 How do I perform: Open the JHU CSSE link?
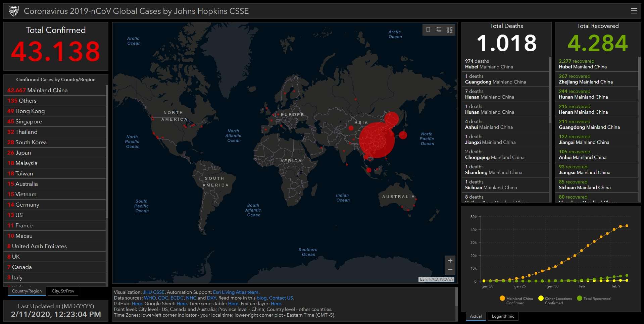(x=154, y=292)
